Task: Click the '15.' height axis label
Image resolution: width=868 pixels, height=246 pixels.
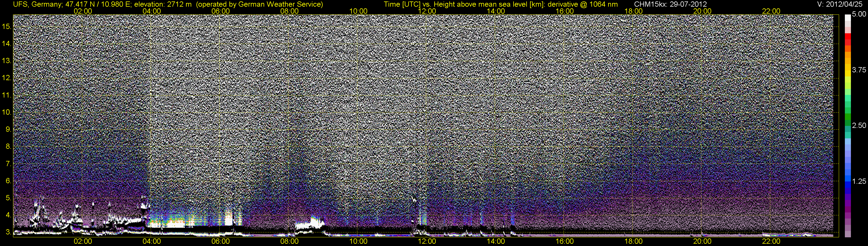Action: [x=7, y=27]
